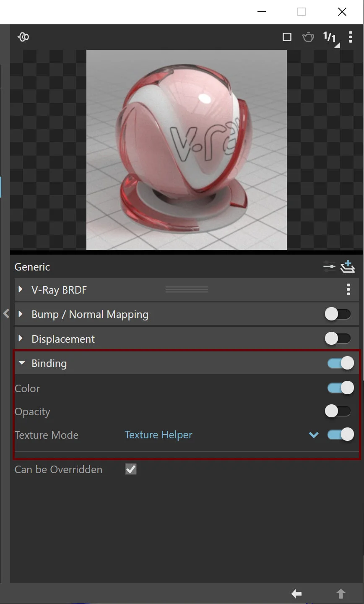
Task: Disable the Binding section toggle
Action: point(340,363)
